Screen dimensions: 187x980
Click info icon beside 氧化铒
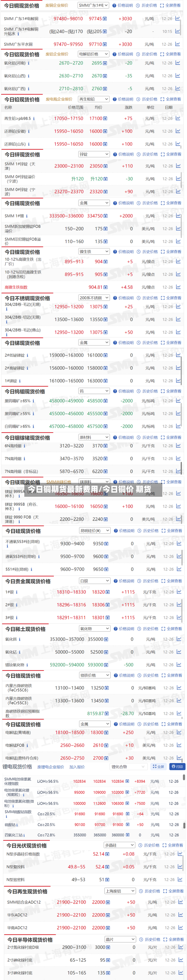(20, 639)
